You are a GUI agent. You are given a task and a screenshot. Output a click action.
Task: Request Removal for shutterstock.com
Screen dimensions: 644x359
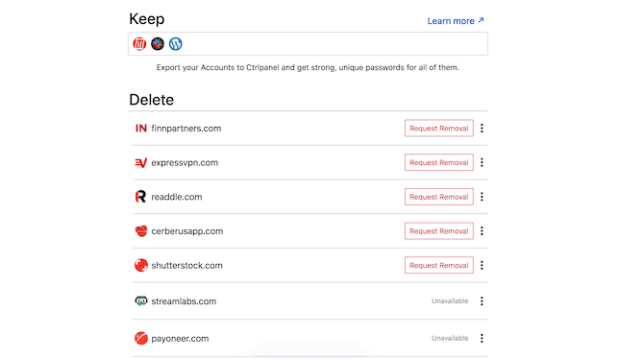coord(438,266)
